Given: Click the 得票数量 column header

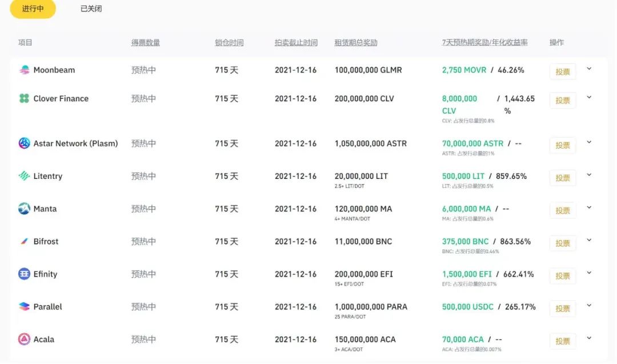Looking at the screenshot, I should (x=146, y=42).
